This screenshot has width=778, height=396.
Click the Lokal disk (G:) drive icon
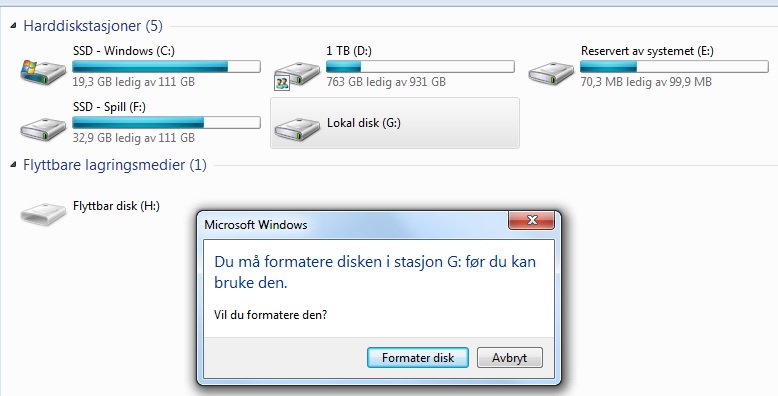click(297, 129)
